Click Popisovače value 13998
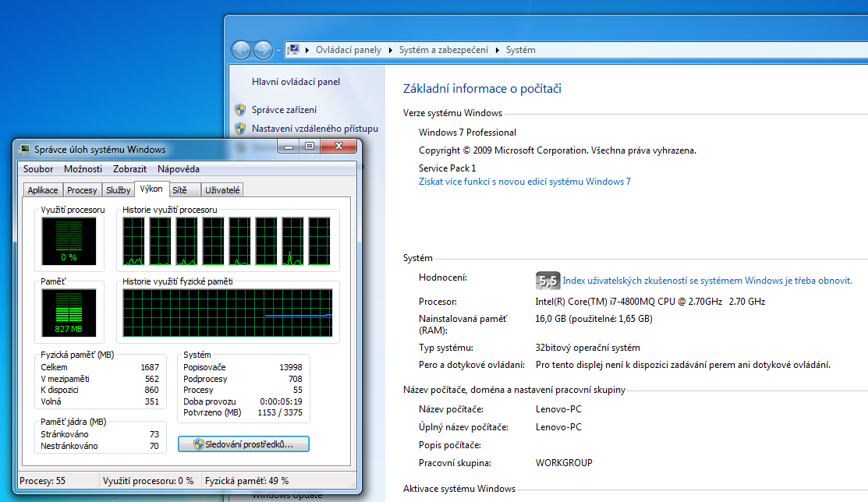 click(291, 367)
